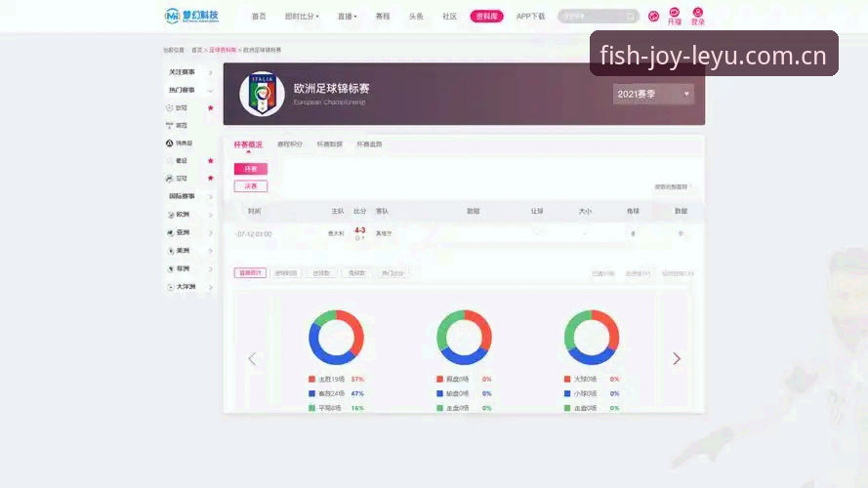Image resolution: width=868 pixels, height=488 pixels.
Task: Open the 直播 dropdown menu
Action: click(347, 17)
